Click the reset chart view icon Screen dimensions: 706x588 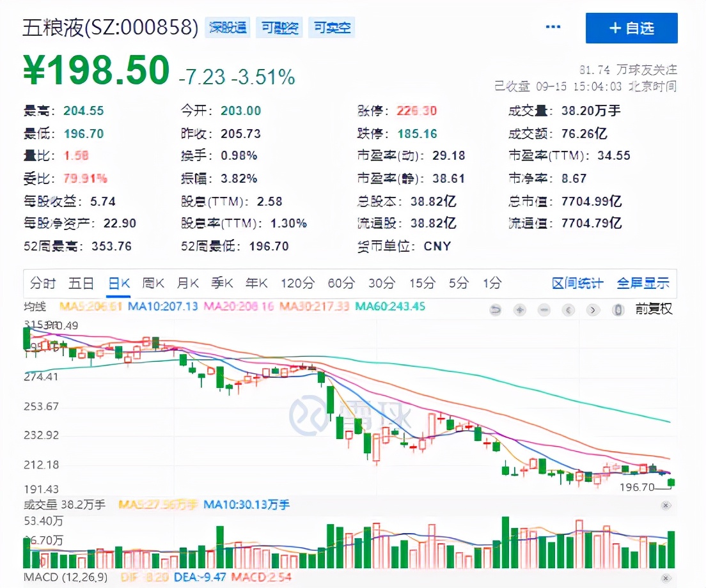coord(495,309)
